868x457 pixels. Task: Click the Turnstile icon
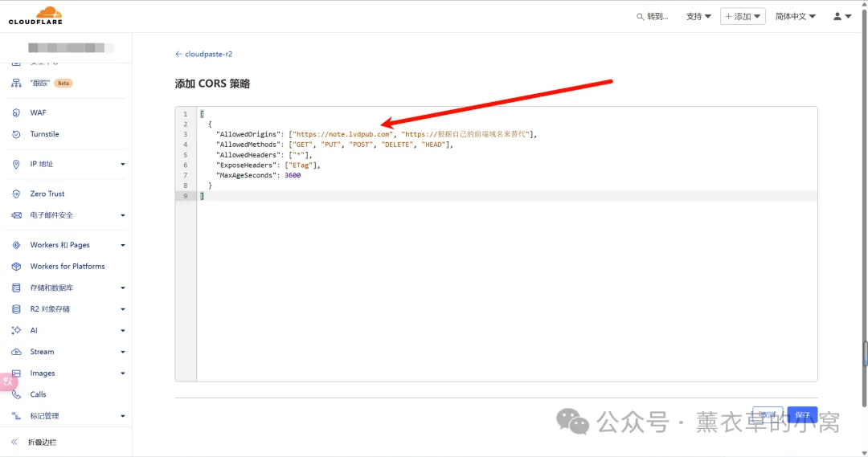[x=16, y=134]
